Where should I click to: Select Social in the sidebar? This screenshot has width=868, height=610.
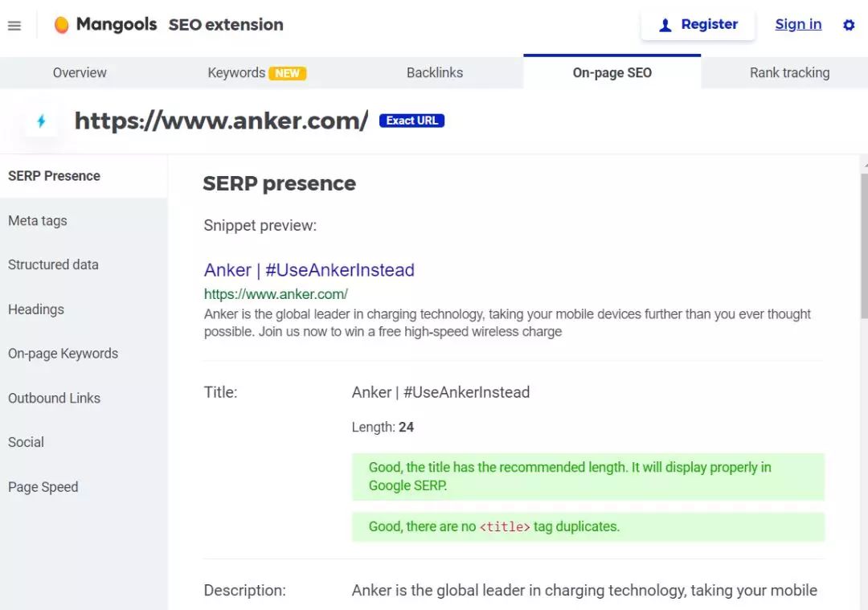click(26, 442)
